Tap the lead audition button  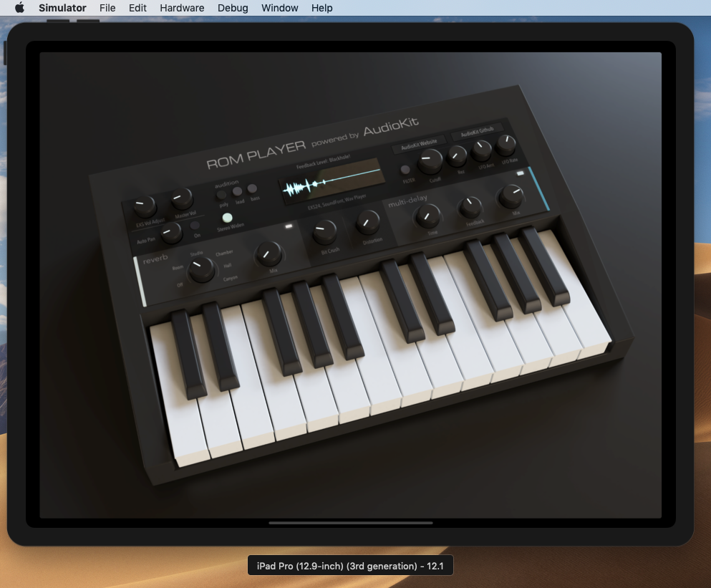[237, 191]
